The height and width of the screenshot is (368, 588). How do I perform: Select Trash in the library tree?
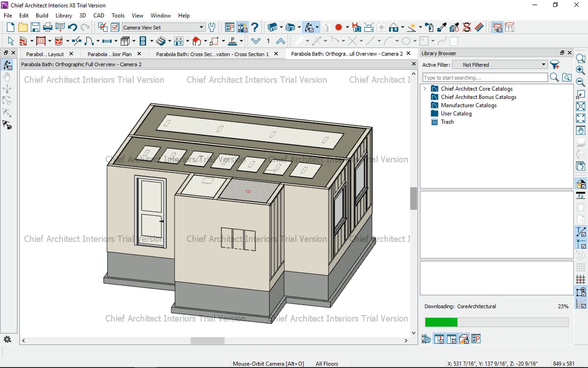447,122
